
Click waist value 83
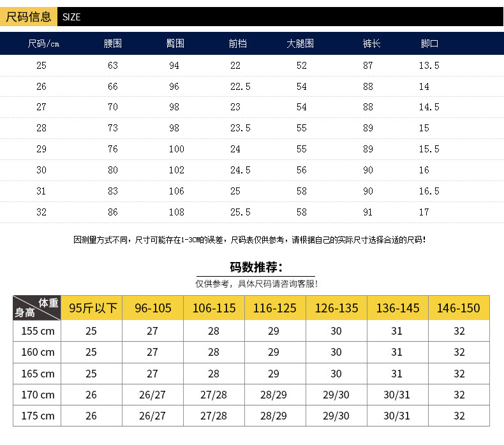tap(113, 191)
